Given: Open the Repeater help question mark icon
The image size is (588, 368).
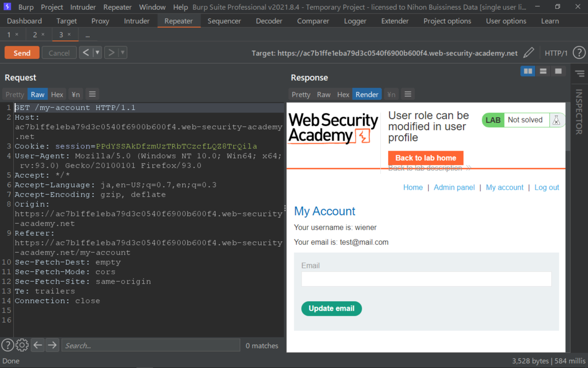Looking at the screenshot, I should coord(579,53).
